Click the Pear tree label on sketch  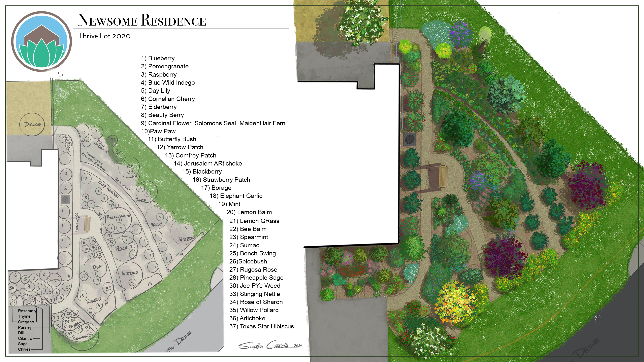[97, 267]
